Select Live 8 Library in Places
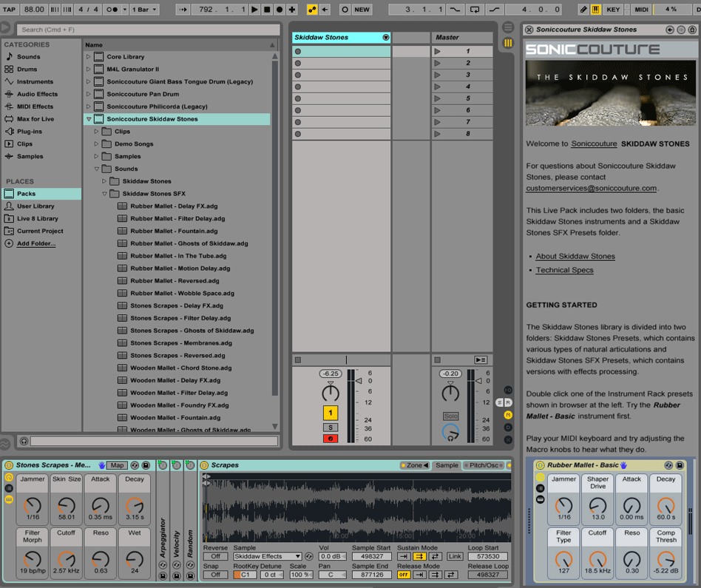This screenshot has width=701, height=588. click(38, 219)
